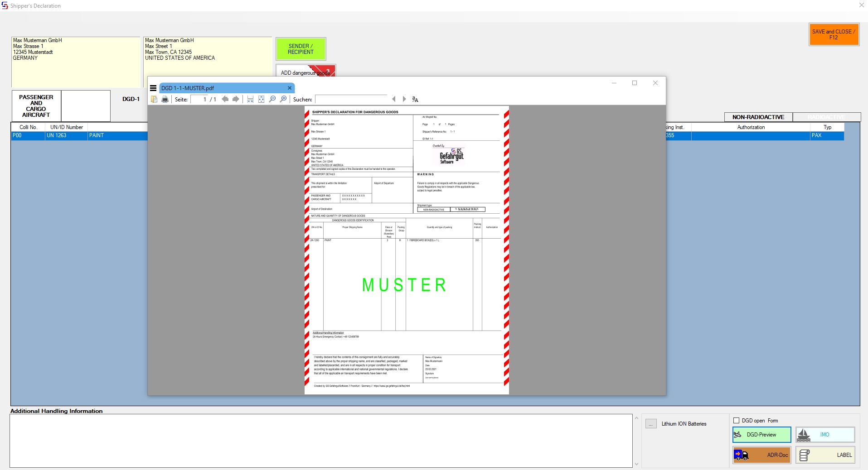The height and width of the screenshot is (470, 868).
Task: Go to previous page with left arrow
Action: coord(225,99)
